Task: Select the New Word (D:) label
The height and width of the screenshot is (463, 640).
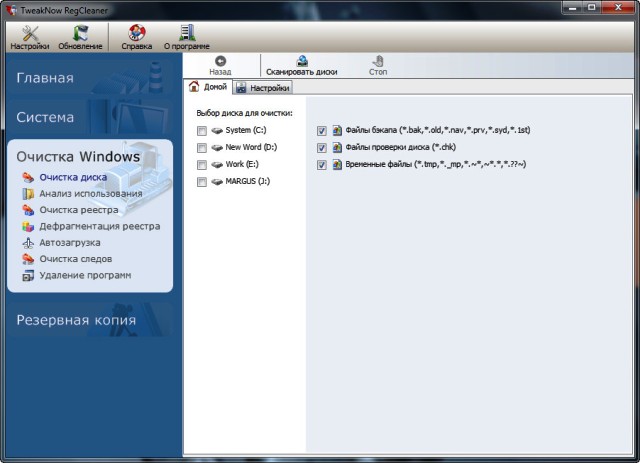Action: (x=251, y=147)
